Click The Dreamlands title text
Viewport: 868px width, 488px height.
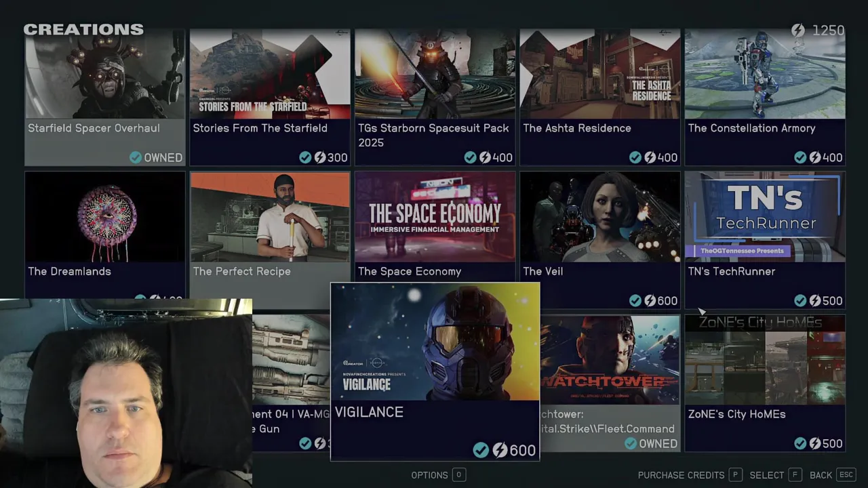click(69, 271)
